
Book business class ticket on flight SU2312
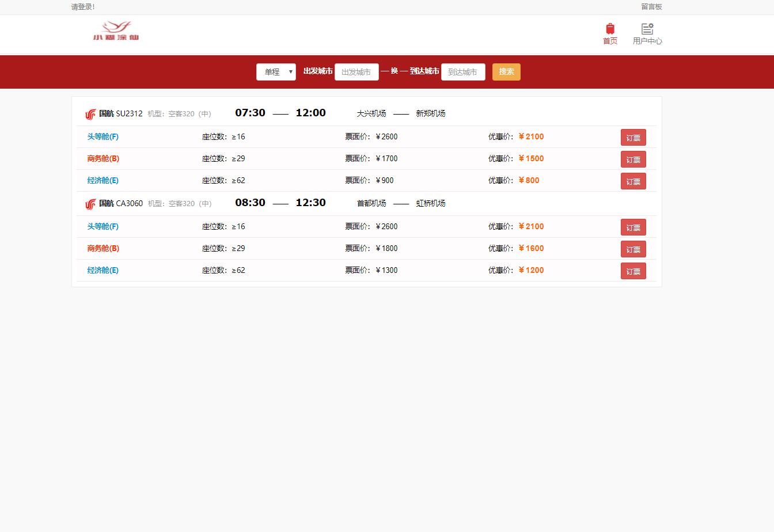coord(633,159)
